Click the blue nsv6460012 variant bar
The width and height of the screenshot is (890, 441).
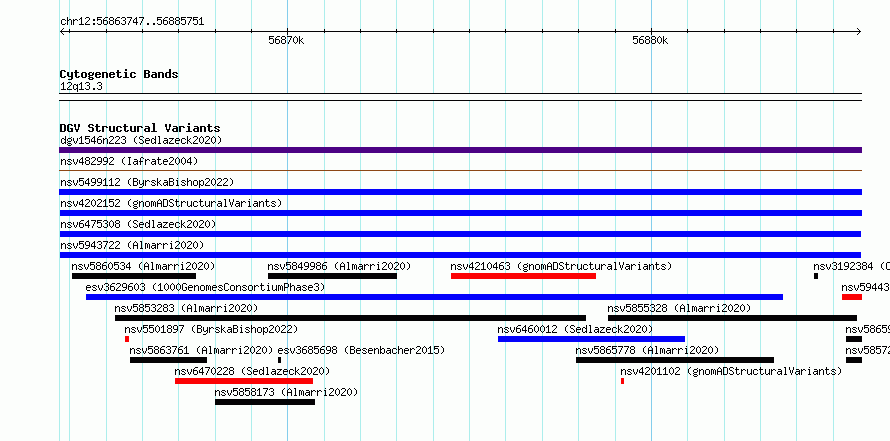[591, 339]
